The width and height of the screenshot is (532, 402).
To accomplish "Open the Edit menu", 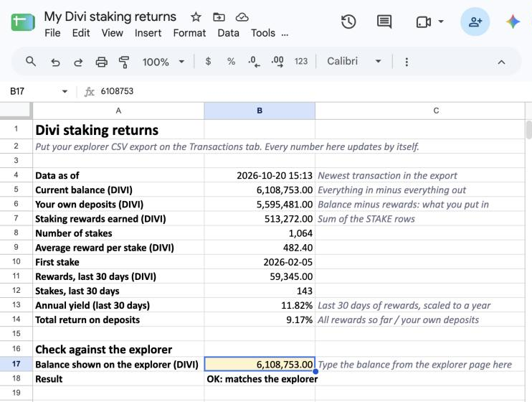I will [x=81, y=33].
